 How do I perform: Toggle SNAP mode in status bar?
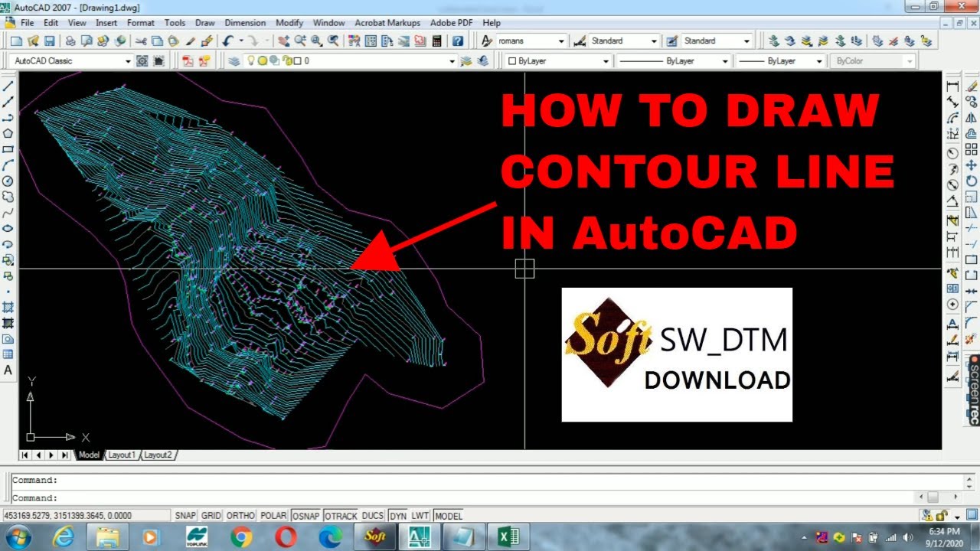(x=185, y=516)
